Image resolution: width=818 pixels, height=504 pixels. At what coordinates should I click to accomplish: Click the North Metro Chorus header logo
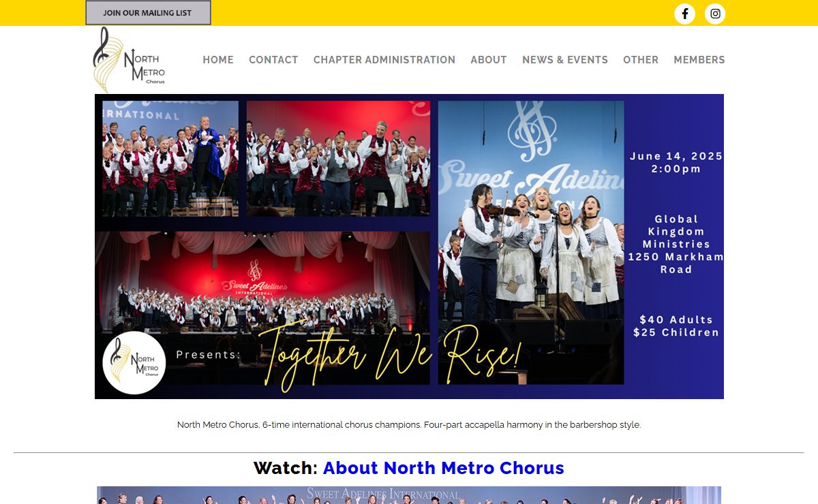(130, 60)
